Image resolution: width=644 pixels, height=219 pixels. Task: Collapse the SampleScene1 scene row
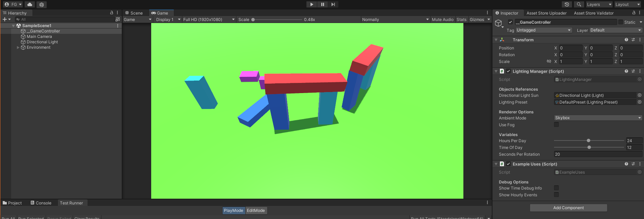[14, 26]
